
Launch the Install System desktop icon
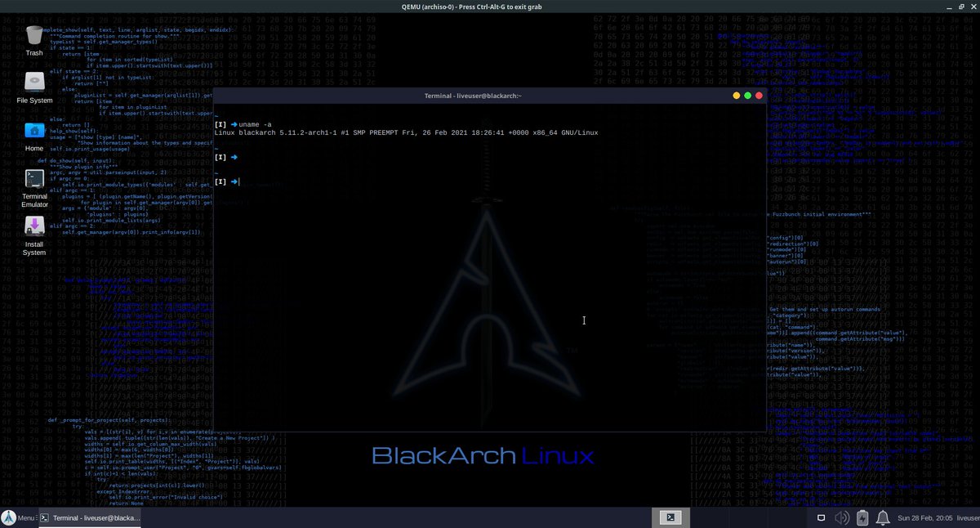point(34,236)
